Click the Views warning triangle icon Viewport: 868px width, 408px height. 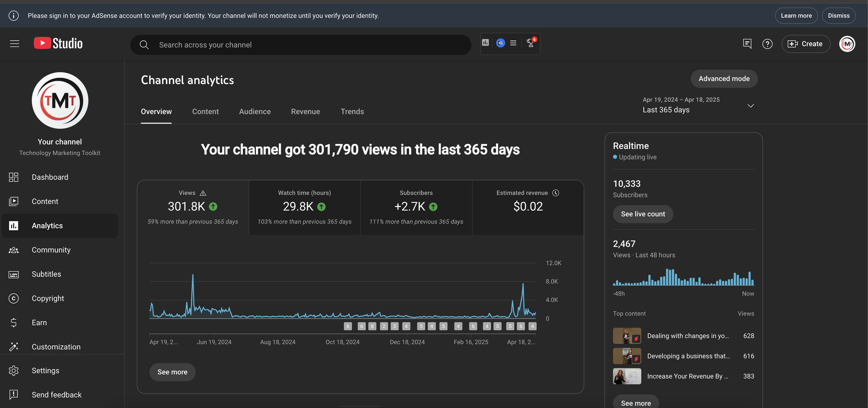203,193
